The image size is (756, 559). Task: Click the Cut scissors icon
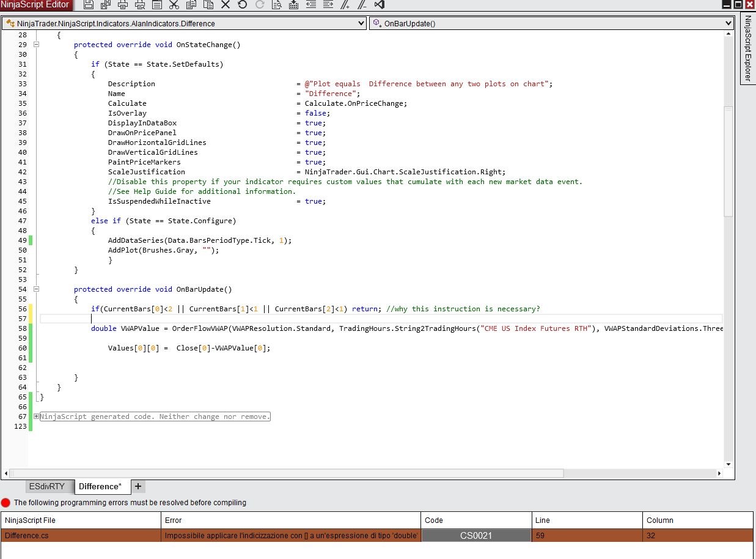[x=174, y=5]
